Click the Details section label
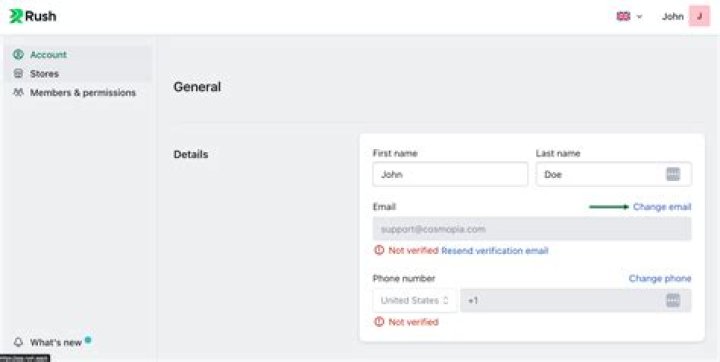Viewport: 720px width, 362px height. coord(191,154)
